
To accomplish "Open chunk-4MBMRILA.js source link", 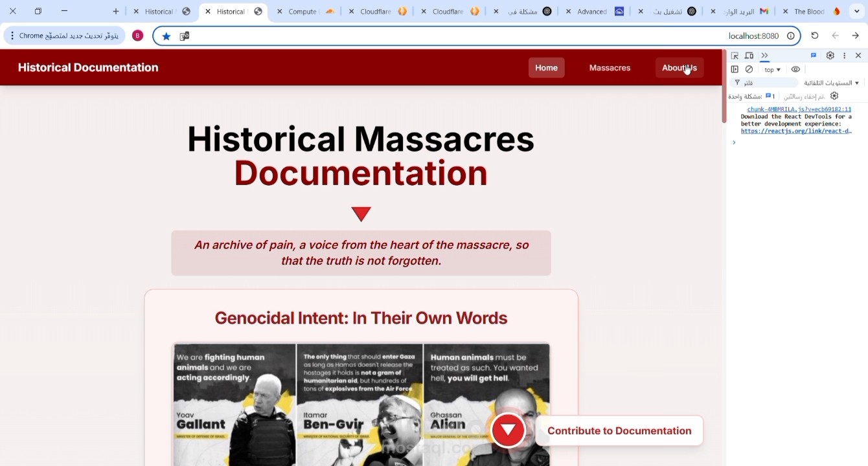I will tap(799, 109).
